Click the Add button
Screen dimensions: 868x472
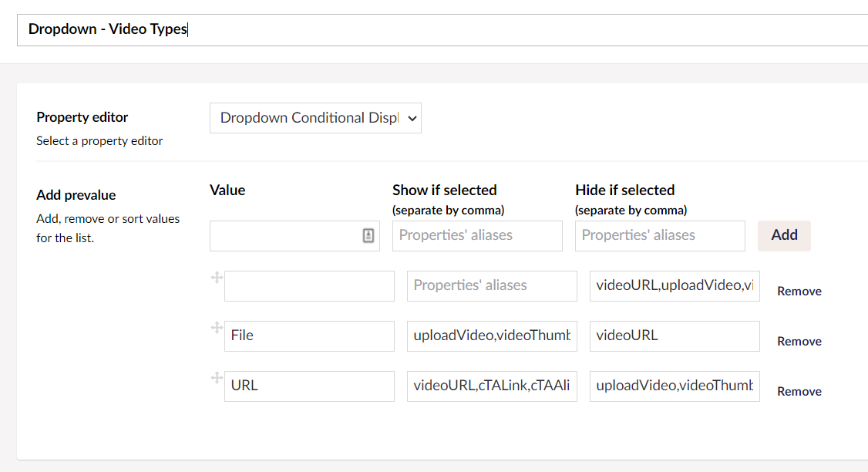click(784, 236)
